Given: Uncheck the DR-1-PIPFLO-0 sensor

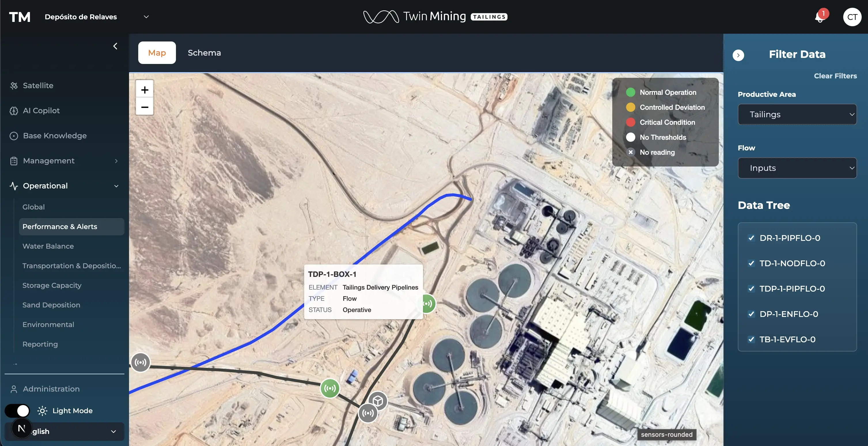Looking at the screenshot, I should 751,238.
